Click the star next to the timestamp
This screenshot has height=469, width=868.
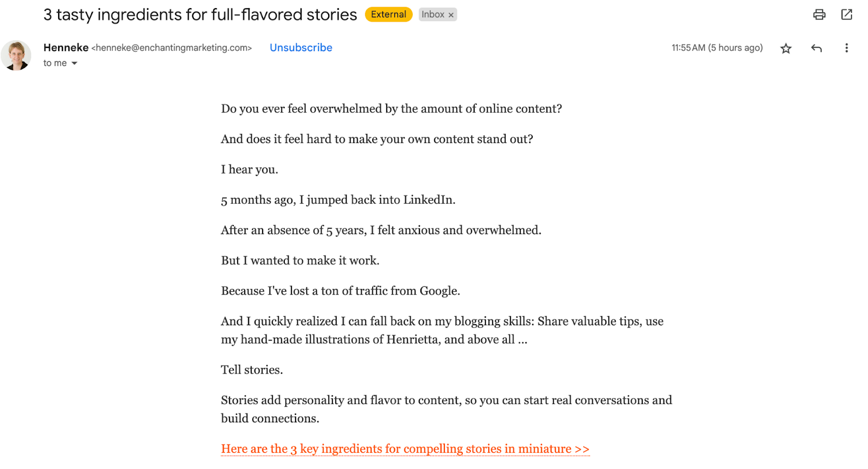click(x=785, y=48)
